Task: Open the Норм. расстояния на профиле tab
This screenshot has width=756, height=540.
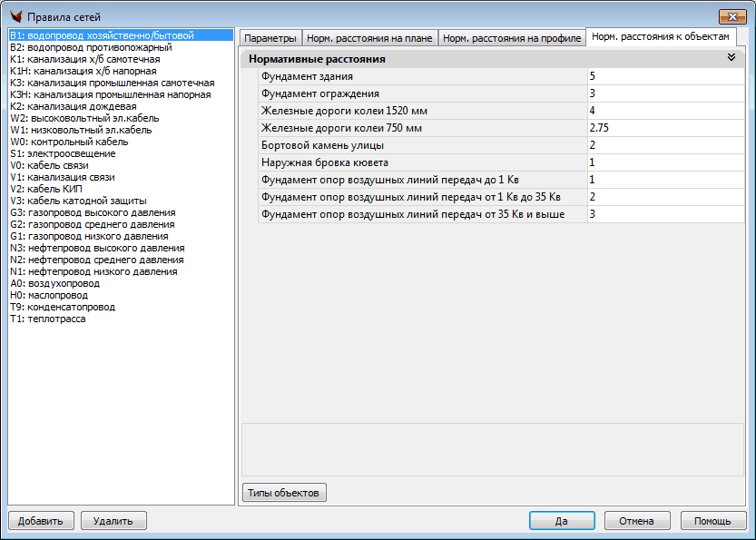Action: 512,38
